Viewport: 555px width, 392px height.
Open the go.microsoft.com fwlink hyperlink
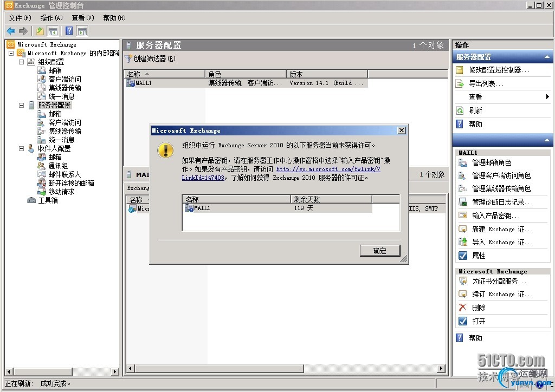[x=328, y=169]
